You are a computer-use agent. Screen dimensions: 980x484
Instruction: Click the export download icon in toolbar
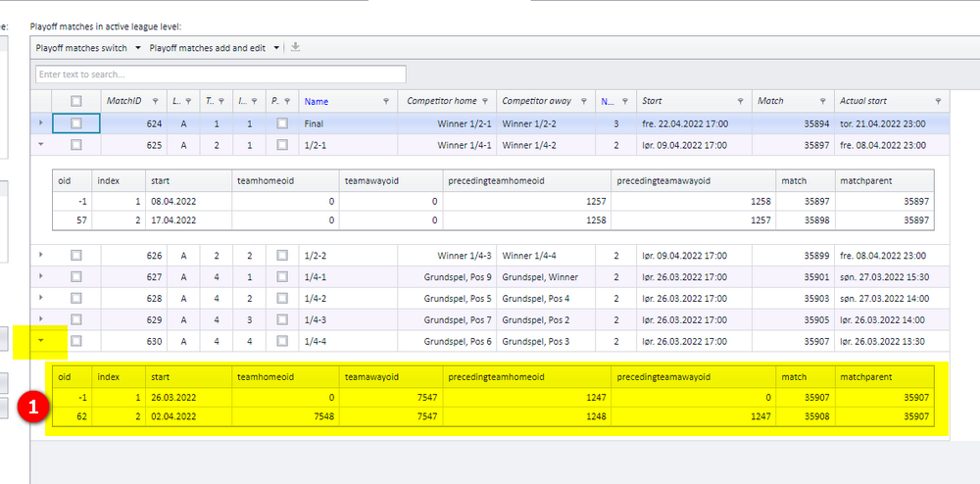(x=296, y=47)
